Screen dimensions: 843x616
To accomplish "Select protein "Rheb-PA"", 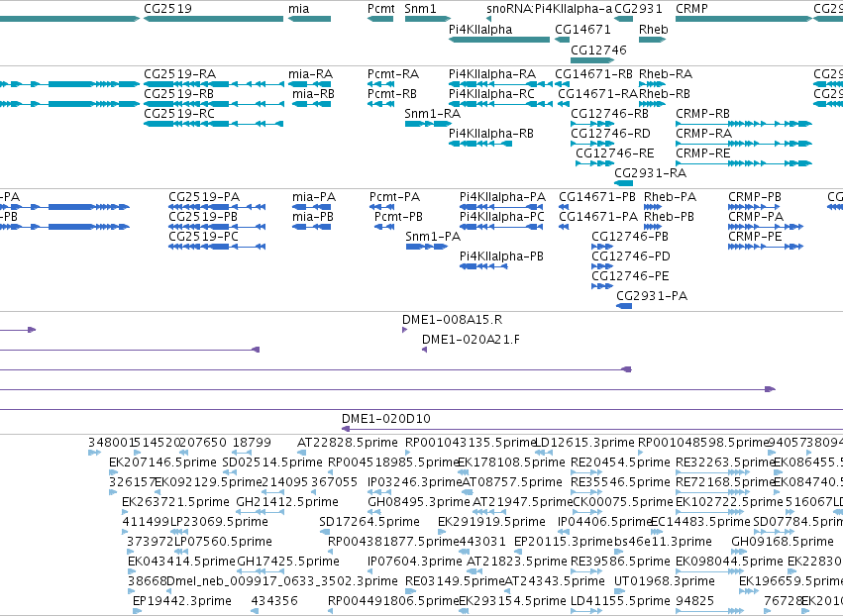I will (670, 197).
